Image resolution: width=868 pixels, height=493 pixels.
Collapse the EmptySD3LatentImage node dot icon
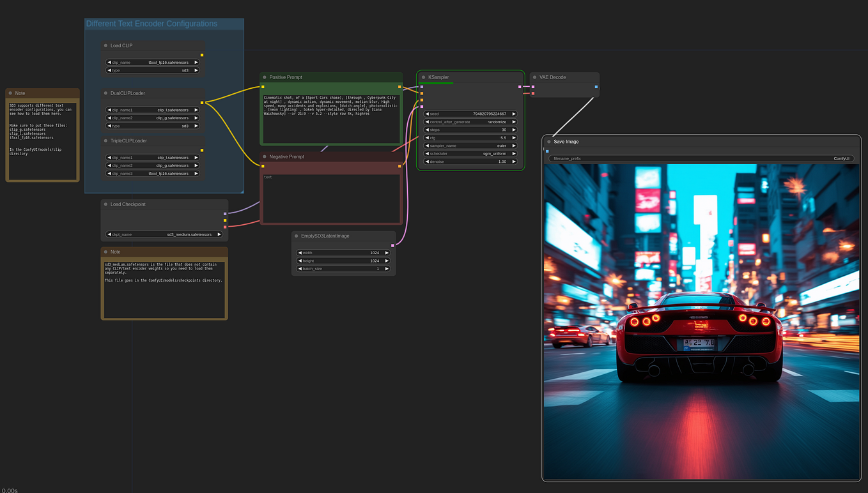(x=295, y=236)
